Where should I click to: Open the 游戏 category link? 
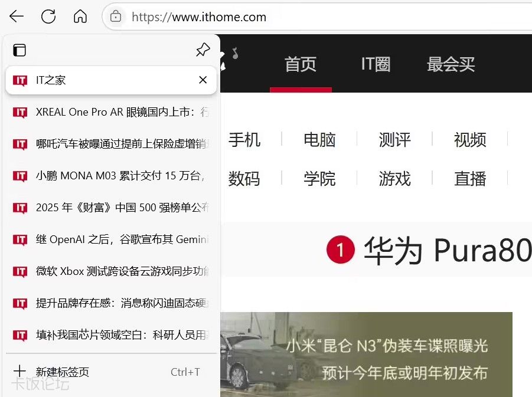click(395, 178)
